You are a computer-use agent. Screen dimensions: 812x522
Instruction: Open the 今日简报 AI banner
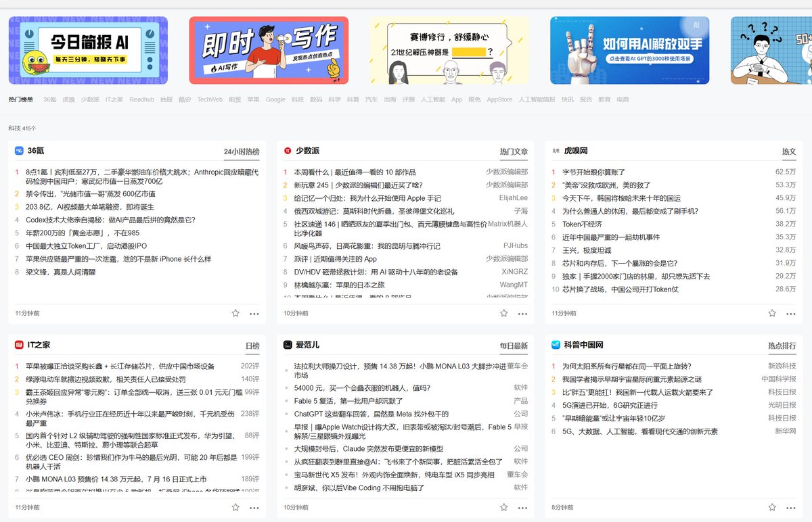tap(88, 50)
